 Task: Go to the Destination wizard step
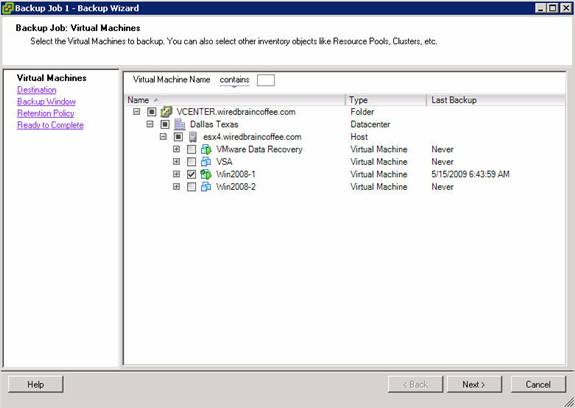tap(37, 90)
